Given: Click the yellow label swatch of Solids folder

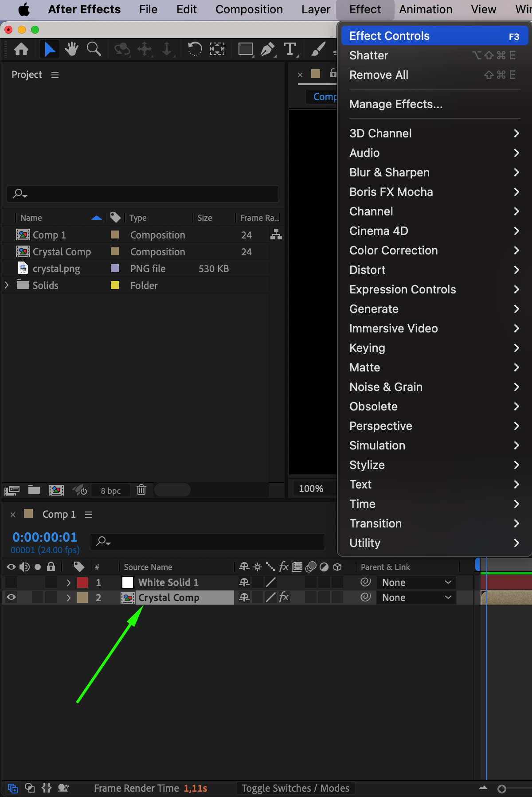Looking at the screenshot, I should click(x=115, y=285).
